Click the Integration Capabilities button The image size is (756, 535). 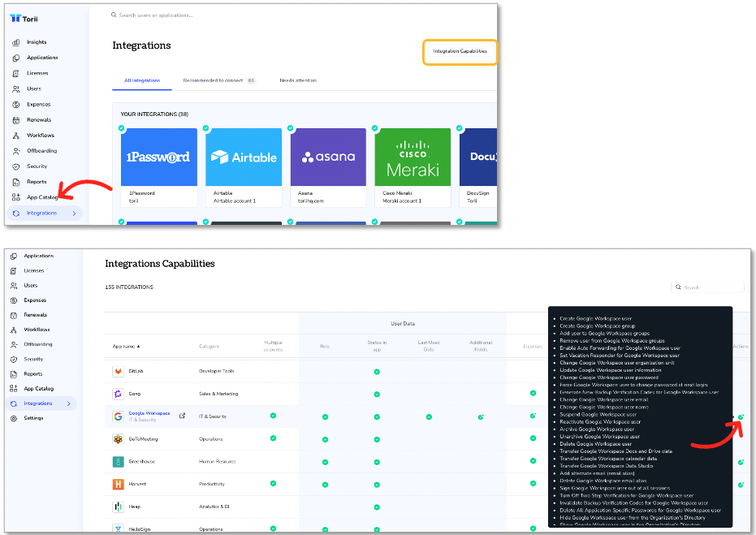[460, 51]
